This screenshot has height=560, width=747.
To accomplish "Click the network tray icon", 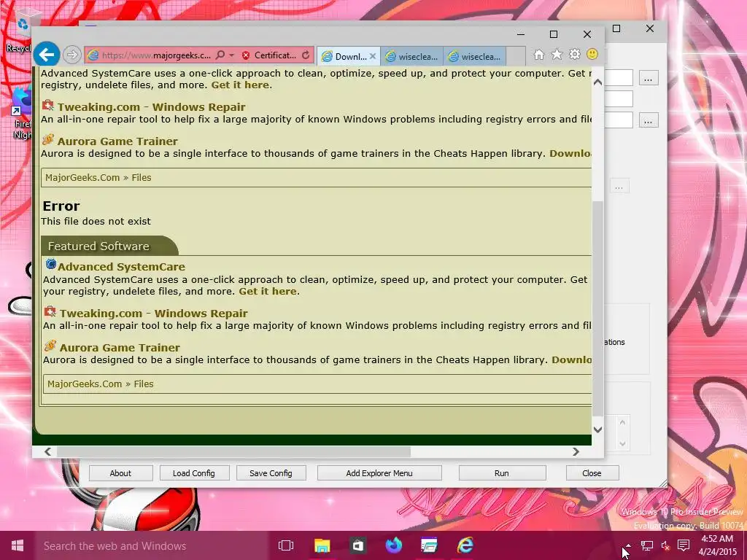I will pyautogui.click(x=646, y=545).
